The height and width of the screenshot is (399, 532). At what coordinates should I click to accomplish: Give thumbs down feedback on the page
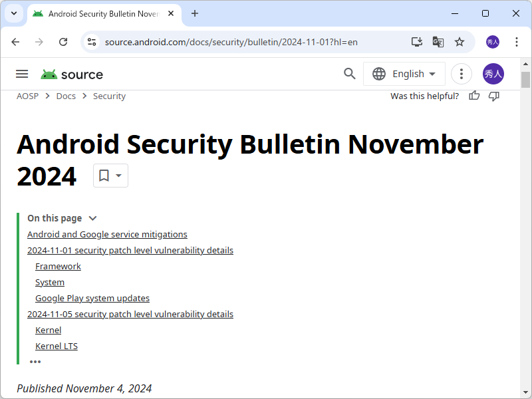click(493, 96)
